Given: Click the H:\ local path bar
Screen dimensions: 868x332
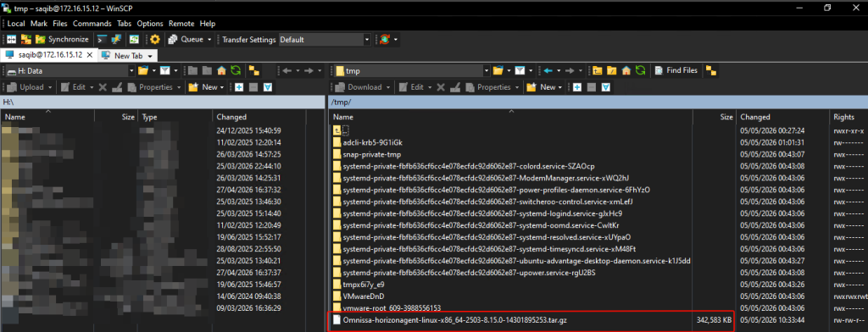Looking at the screenshot, I should point(162,102).
